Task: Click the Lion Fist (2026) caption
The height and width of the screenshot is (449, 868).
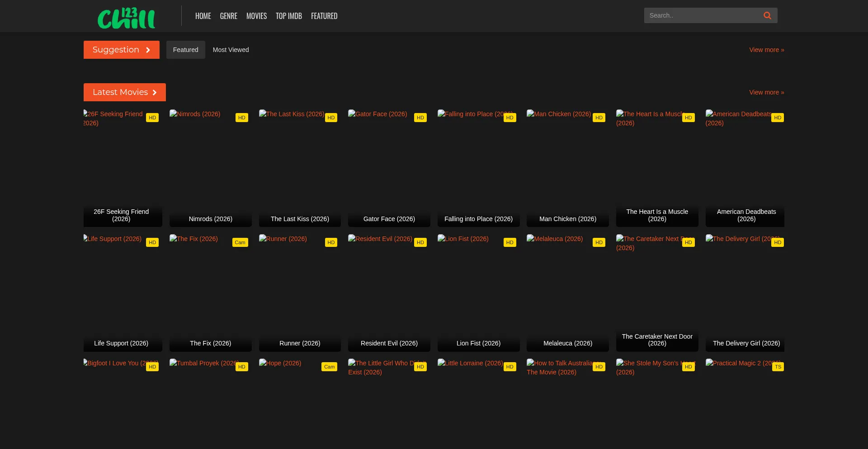Action: (479, 343)
